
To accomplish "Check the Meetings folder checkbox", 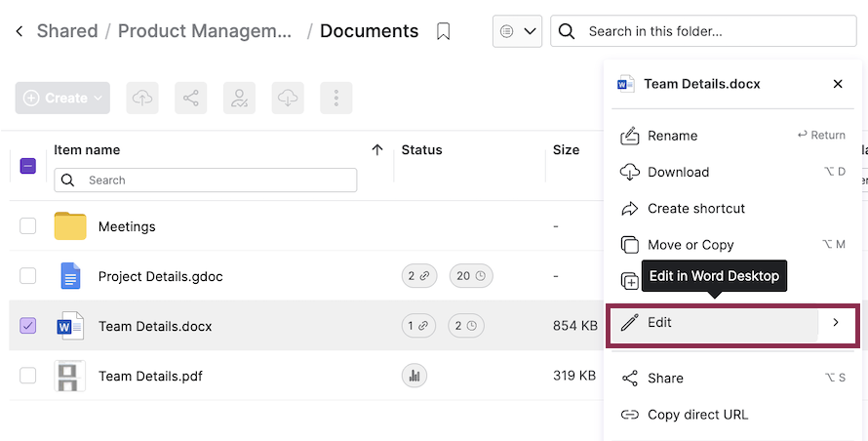I will pos(28,226).
